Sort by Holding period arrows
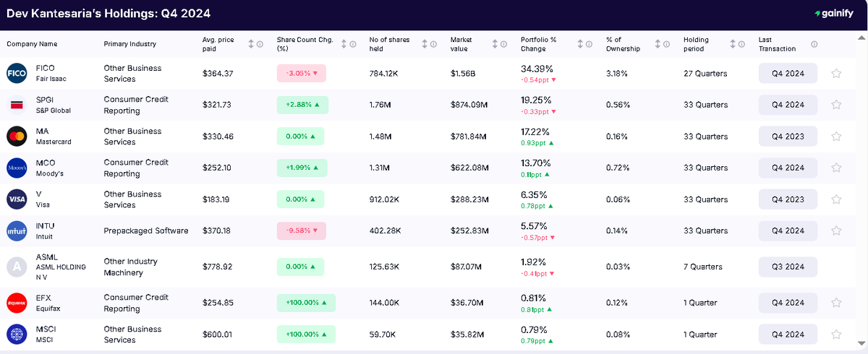 pos(733,44)
